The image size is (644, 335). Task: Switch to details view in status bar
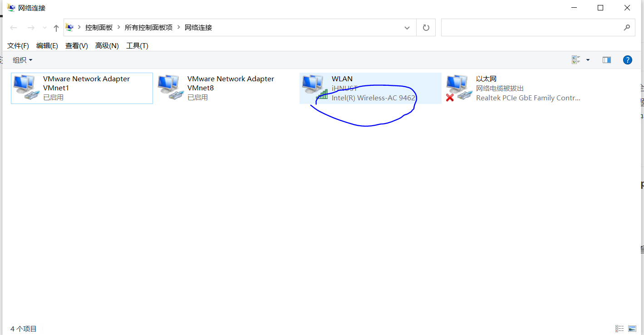(619, 329)
